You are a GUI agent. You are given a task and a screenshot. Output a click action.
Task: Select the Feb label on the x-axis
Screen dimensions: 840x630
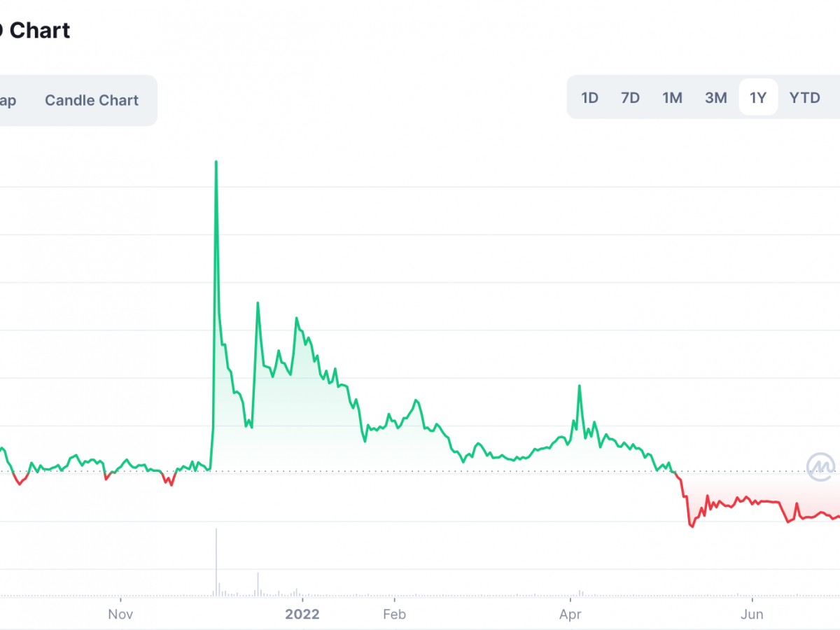pyautogui.click(x=394, y=614)
